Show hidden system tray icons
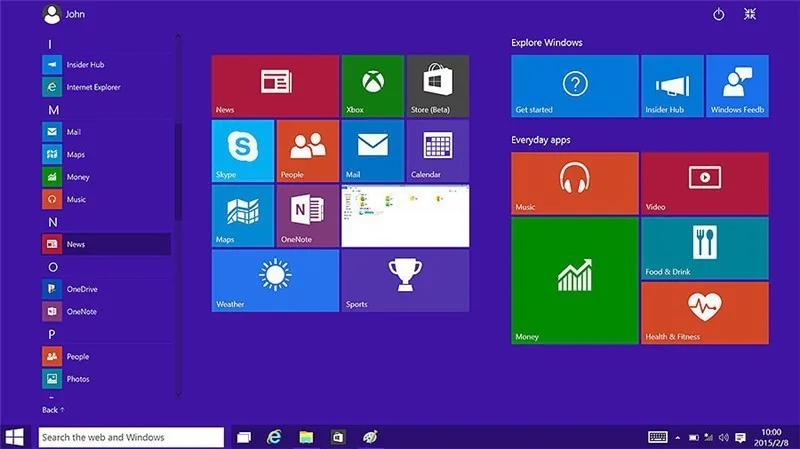The height and width of the screenshot is (449, 800). click(x=678, y=438)
